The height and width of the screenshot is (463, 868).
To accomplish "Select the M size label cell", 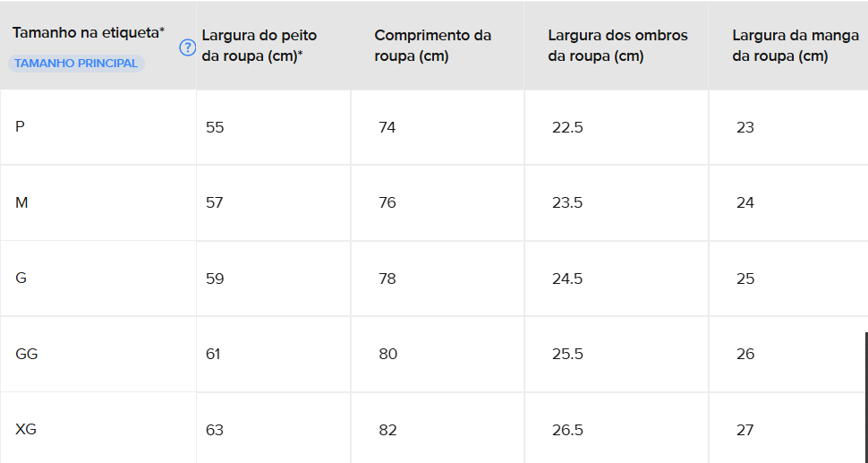I will click(x=98, y=202).
